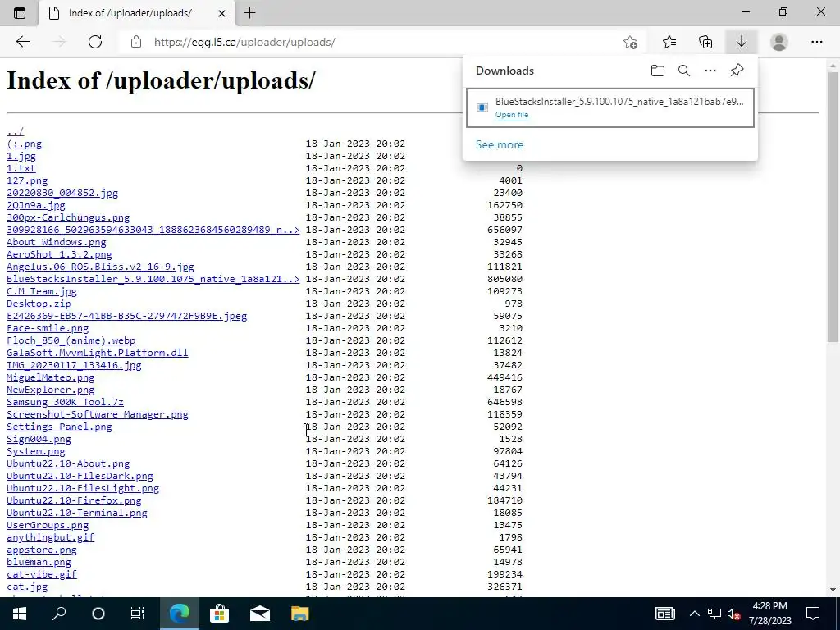Open Sign004.png link
This screenshot has width=840, height=630.
coord(39,440)
